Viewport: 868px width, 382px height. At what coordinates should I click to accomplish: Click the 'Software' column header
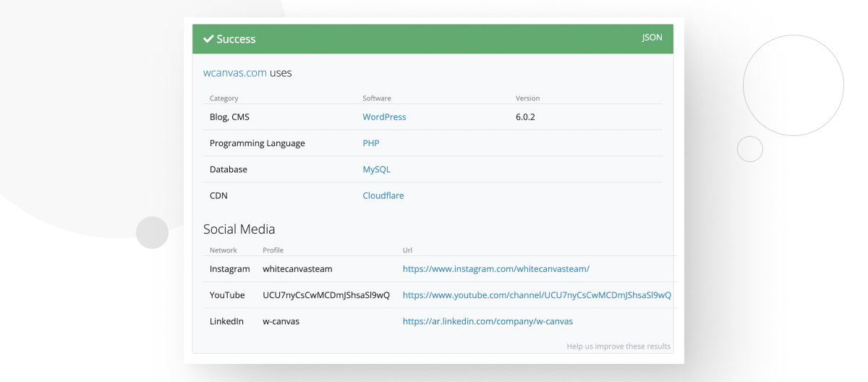377,98
